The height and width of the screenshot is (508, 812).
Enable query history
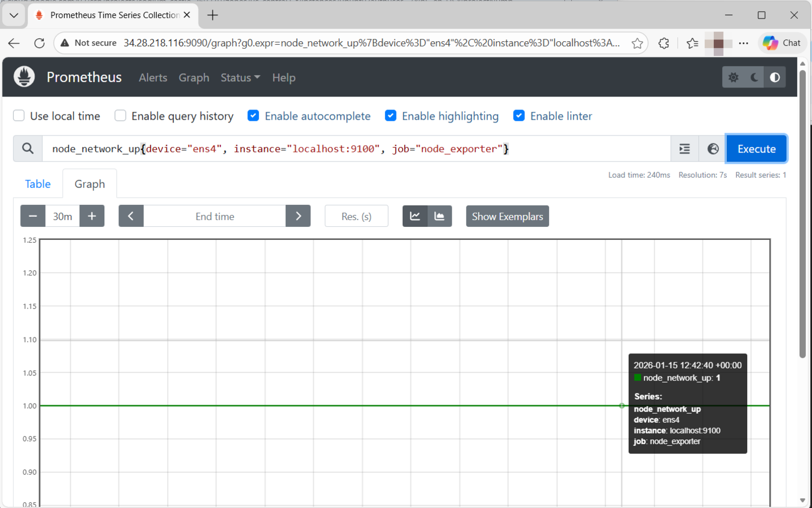120,116
